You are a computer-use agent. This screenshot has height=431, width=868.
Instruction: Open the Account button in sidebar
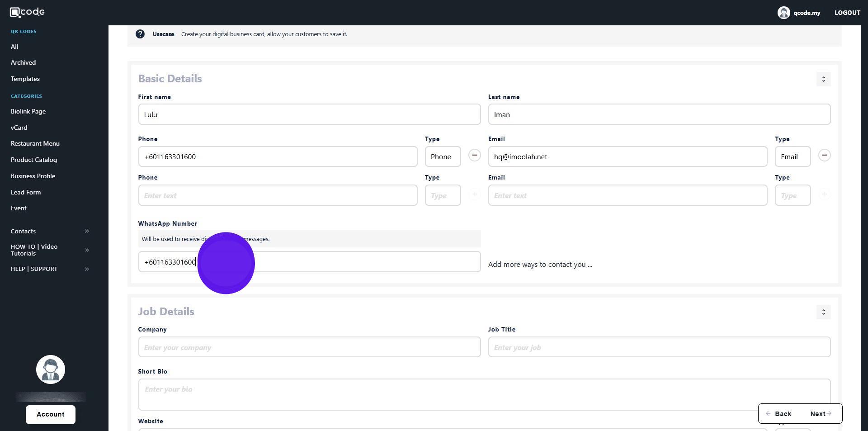pos(51,414)
